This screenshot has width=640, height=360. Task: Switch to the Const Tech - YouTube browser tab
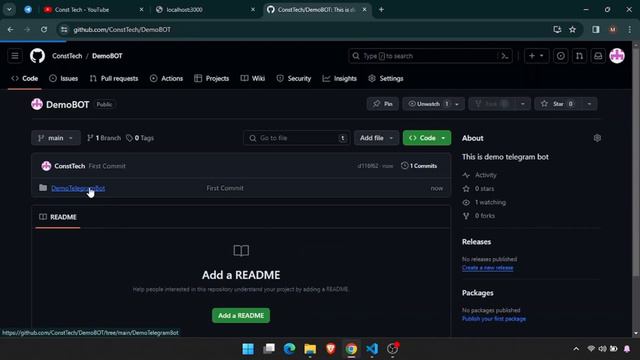[93, 9]
